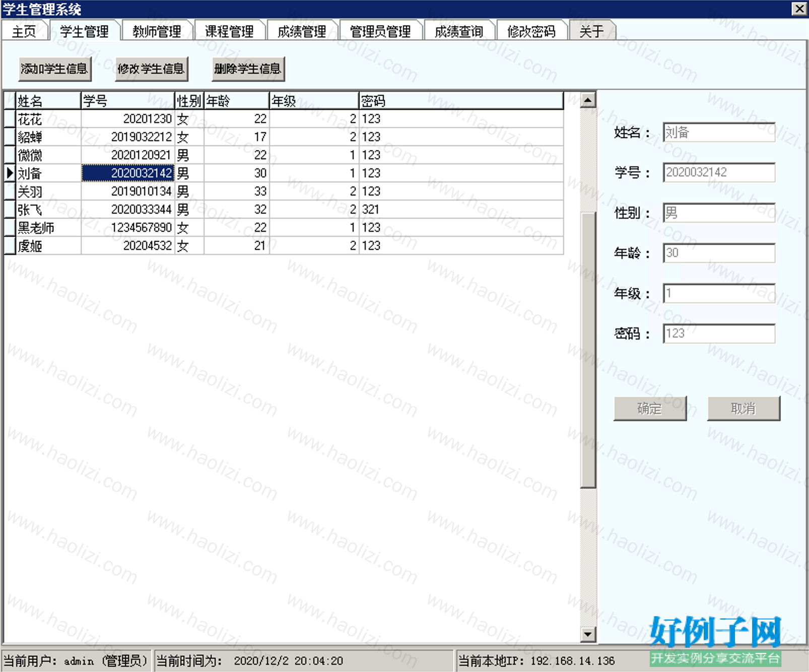Screen dimensions: 809x672
Task: Select the 成绩管理 tab
Action: (x=302, y=31)
